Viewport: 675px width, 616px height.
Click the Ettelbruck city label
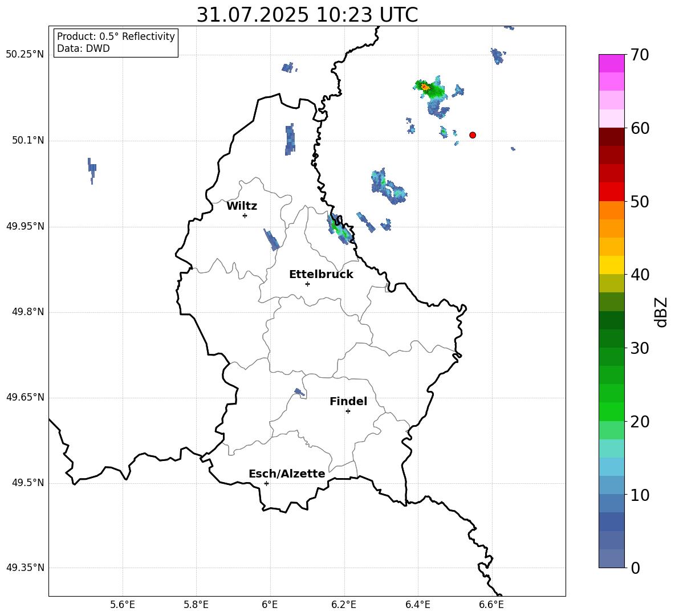click(x=321, y=275)
